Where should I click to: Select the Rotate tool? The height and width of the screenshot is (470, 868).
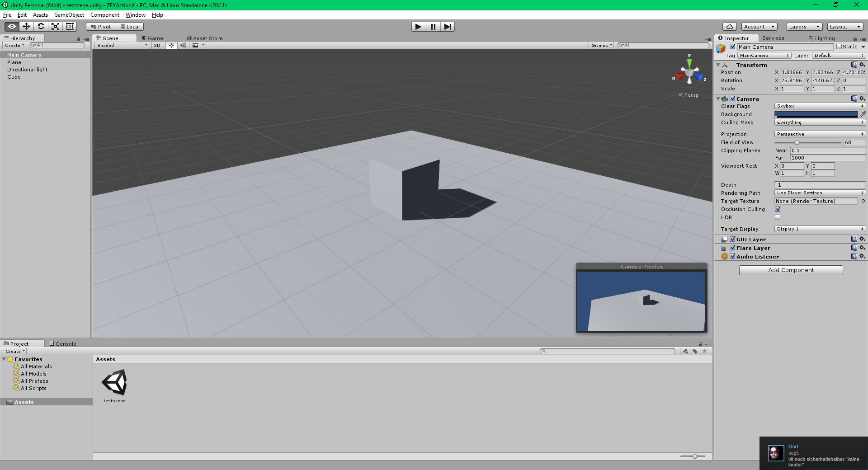[41, 27]
